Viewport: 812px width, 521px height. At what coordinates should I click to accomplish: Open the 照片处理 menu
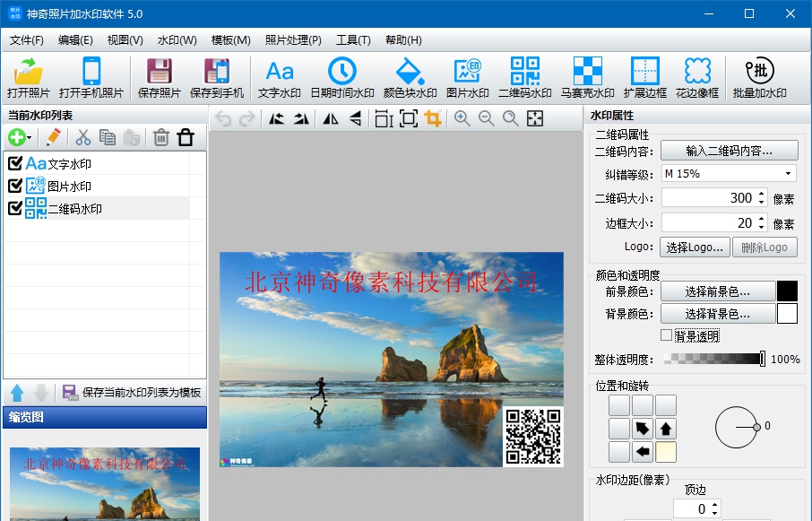click(291, 39)
